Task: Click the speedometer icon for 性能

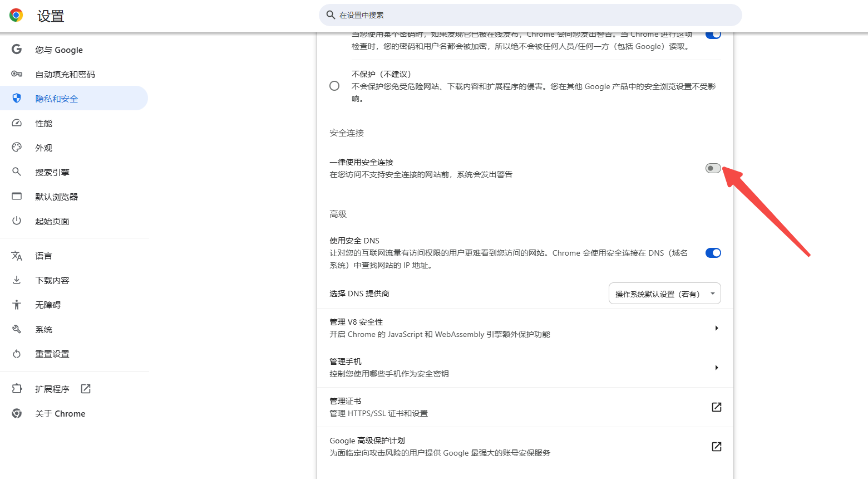Action: click(17, 123)
